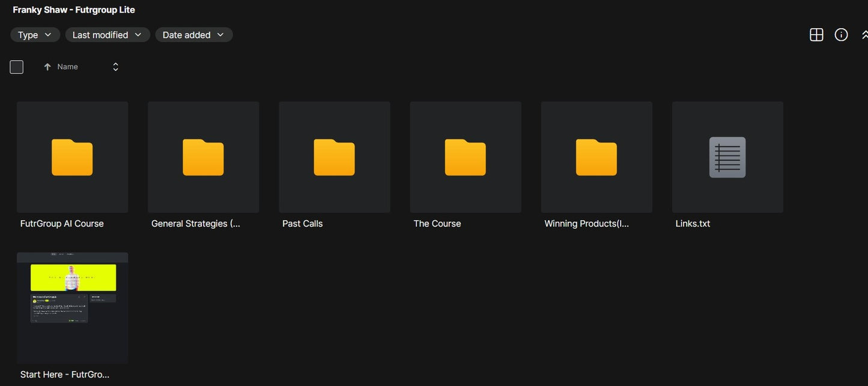Click the Franky Shaw - Futrgroup Lite title
This screenshot has width=868, height=386.
(74, 10)
